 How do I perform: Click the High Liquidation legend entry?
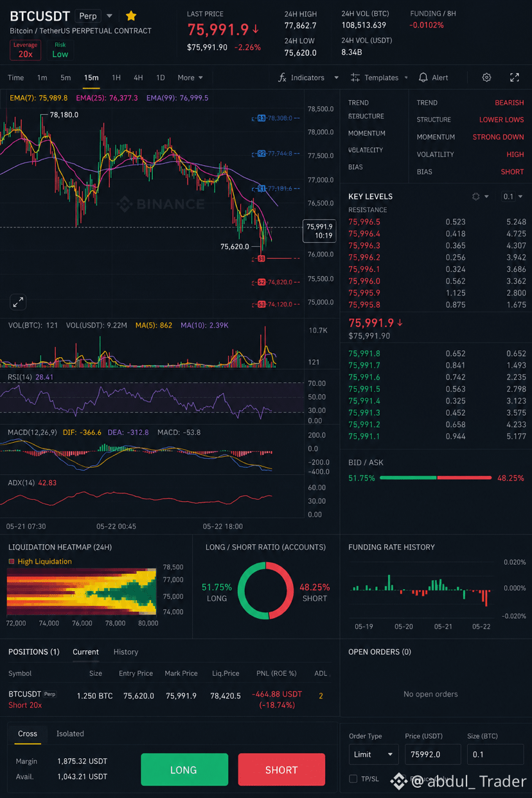pos(40,562)
